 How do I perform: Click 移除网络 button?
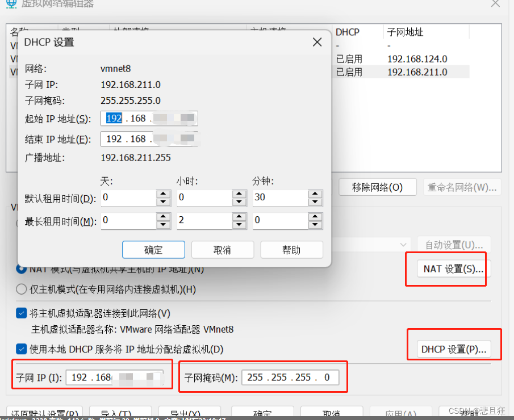pos(377,187)
